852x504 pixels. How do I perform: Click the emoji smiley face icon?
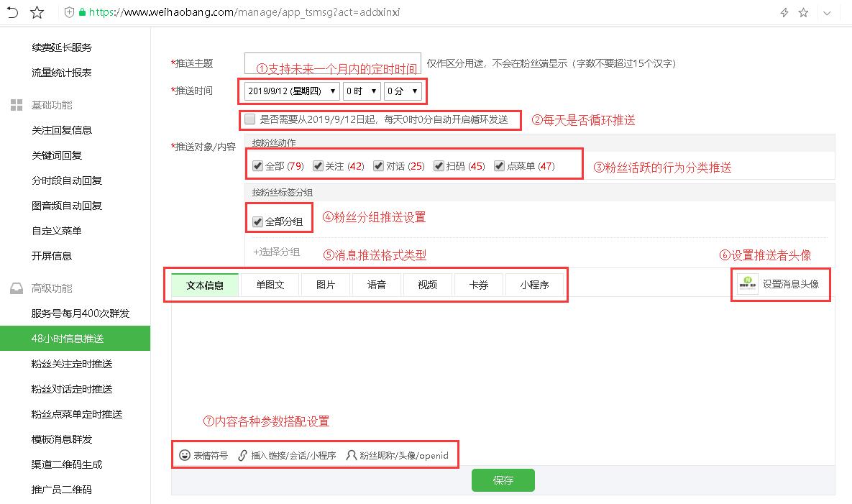click(185, 455)
